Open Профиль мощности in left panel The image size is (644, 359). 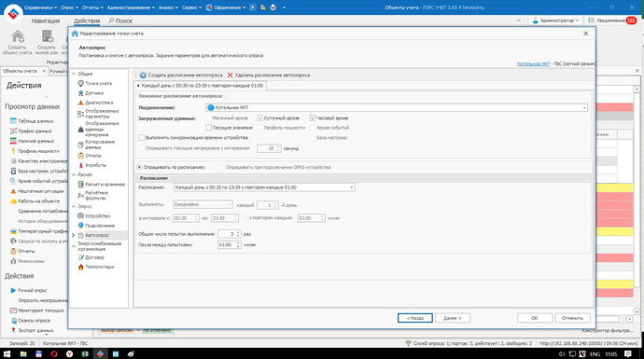click(35, 151)
